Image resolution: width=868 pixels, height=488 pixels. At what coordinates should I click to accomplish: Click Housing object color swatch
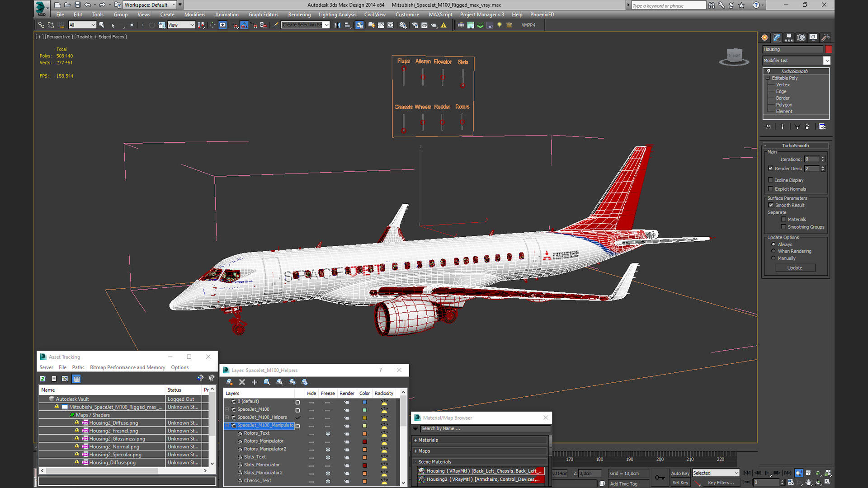pos(828,49)
